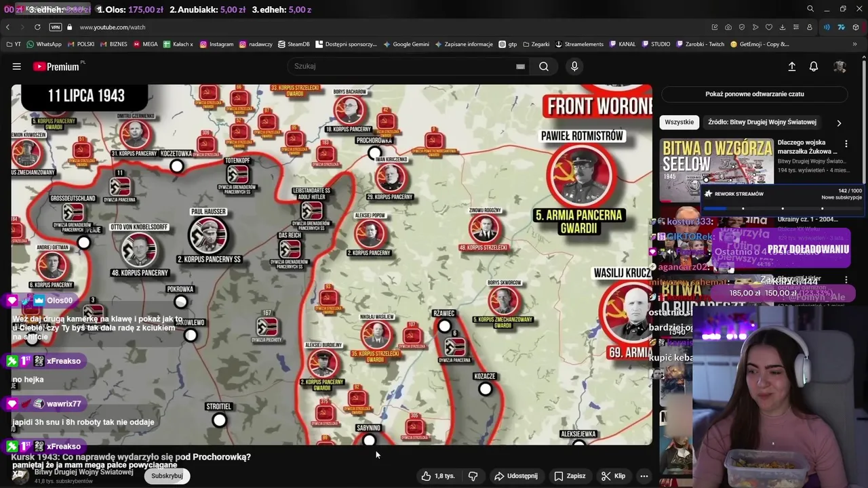
Task: Expand the Zegarki bookmarks folder
Action: [x=536, y=44]
